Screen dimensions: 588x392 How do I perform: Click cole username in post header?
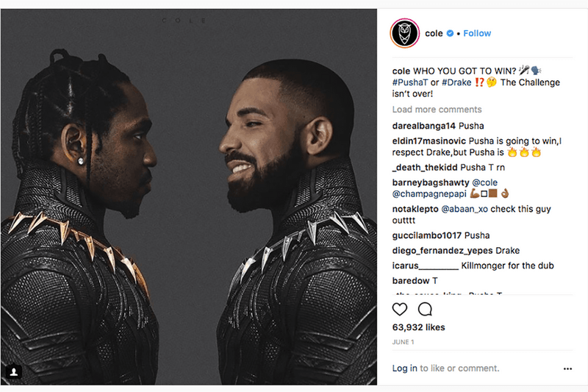(434, 33)
